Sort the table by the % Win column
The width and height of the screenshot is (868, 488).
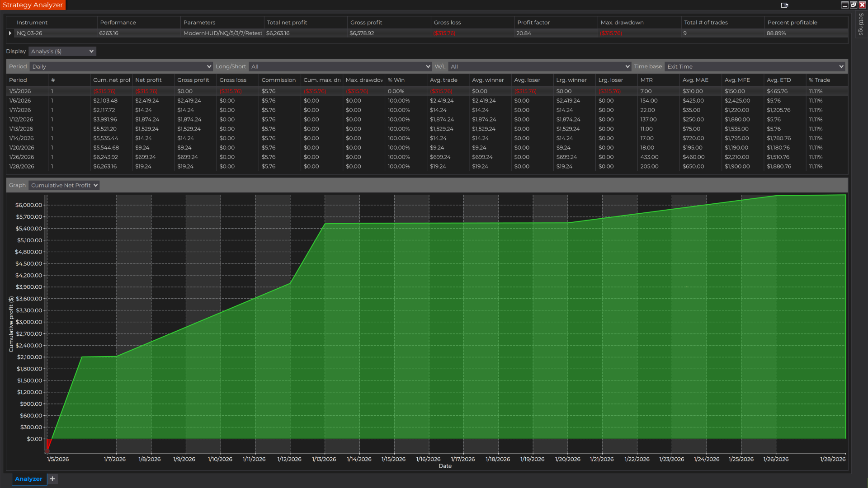tap(396, 80)
